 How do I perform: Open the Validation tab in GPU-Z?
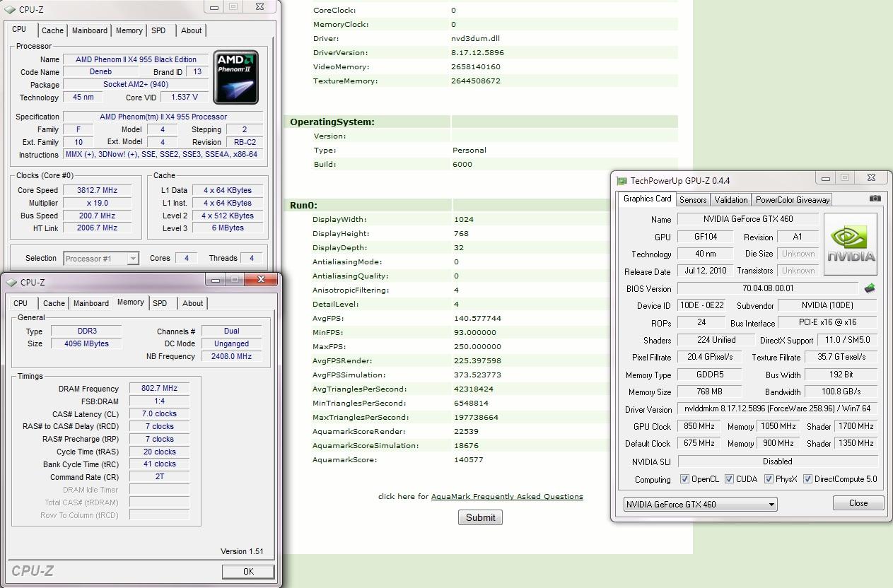(731, 200)
